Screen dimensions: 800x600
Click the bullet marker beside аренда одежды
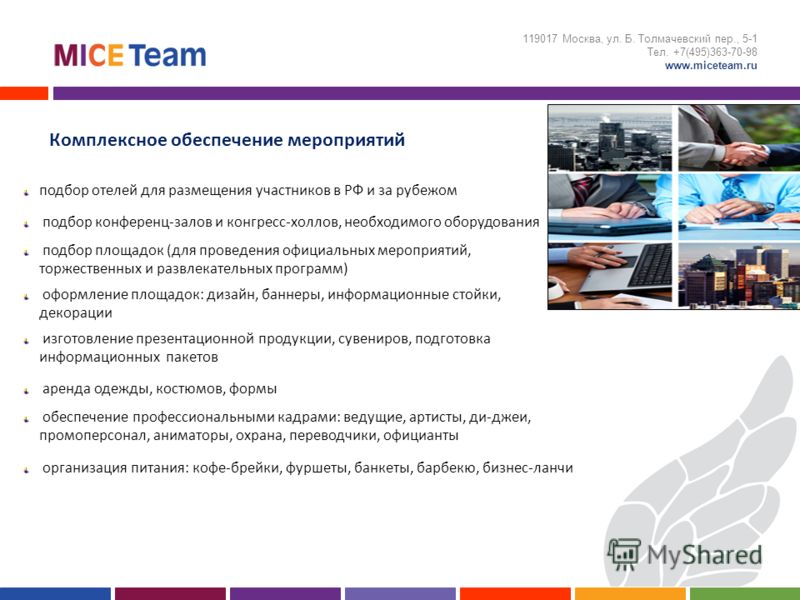tap(27, 391)
